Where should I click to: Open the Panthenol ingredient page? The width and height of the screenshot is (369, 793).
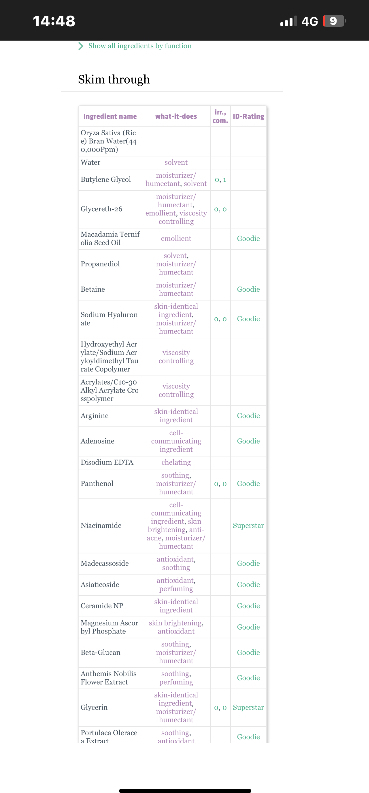pyautogui.click(x=97, y=483)
